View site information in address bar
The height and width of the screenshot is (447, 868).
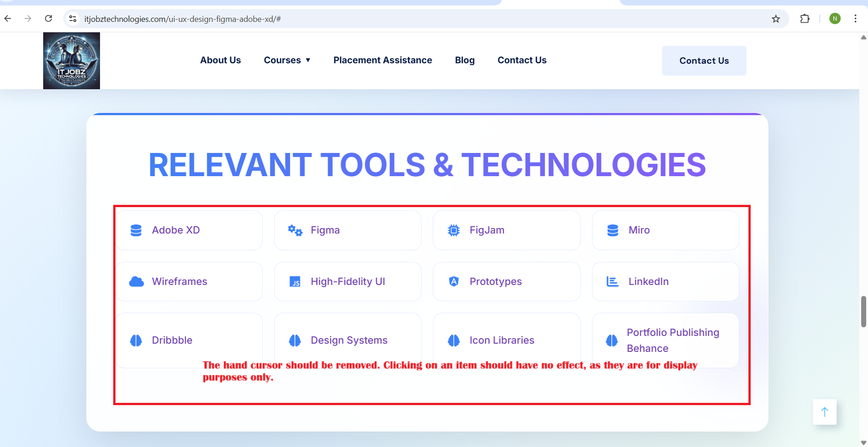click(x=73, y=19)
